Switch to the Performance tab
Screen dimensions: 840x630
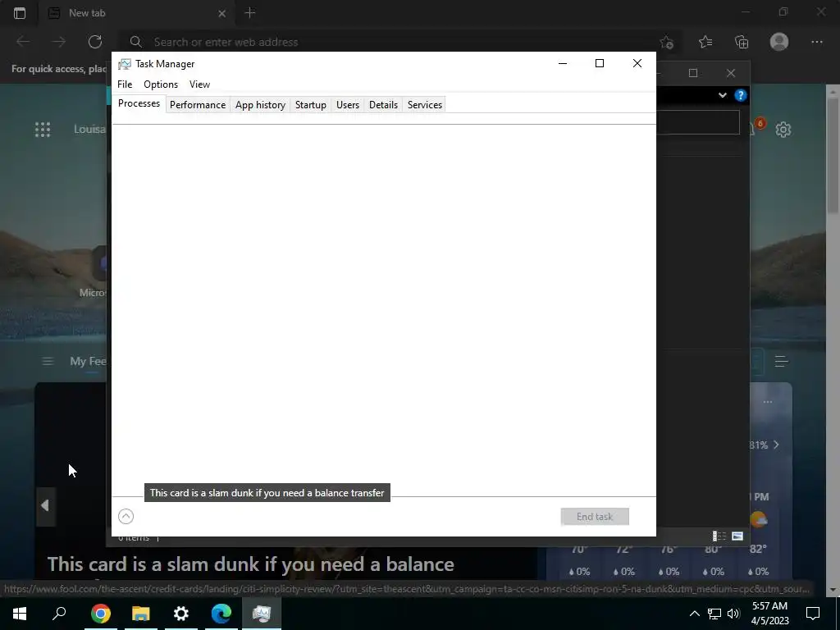pos(198,105)
